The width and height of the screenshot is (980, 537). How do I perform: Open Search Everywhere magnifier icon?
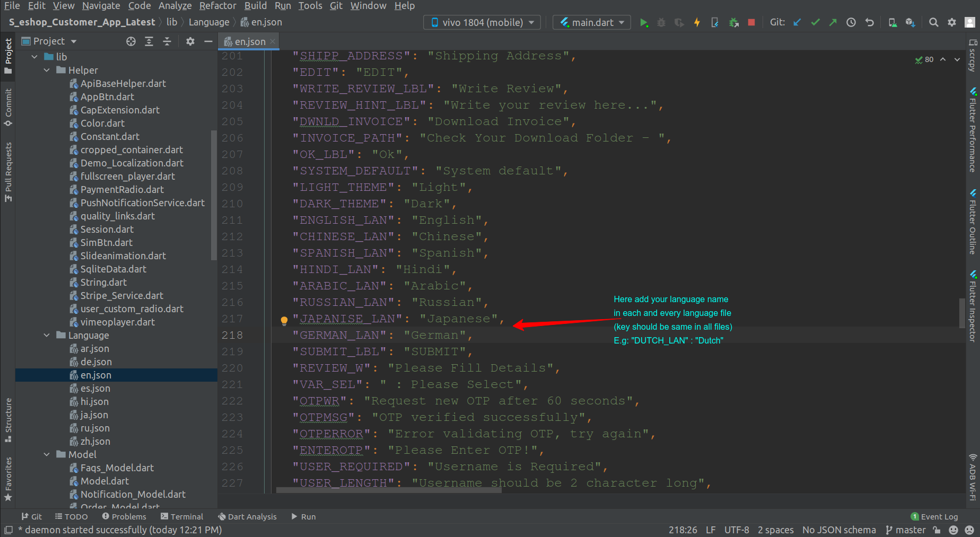[x=933, y=22]
